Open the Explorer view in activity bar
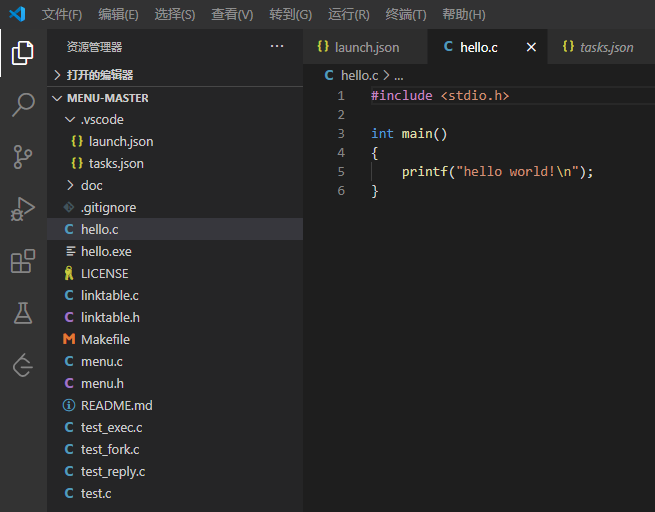 point(23,52)
